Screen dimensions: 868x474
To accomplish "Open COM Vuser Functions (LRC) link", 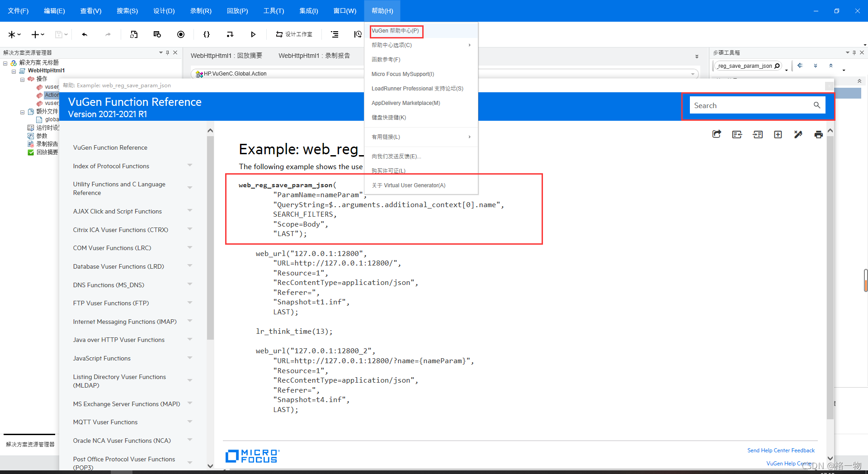I will (x=112, y=248).
